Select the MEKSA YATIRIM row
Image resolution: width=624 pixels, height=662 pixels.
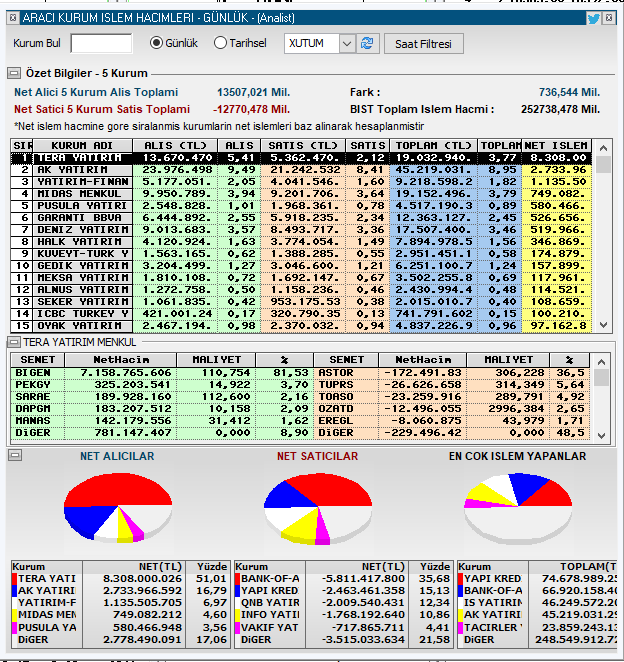301,278
